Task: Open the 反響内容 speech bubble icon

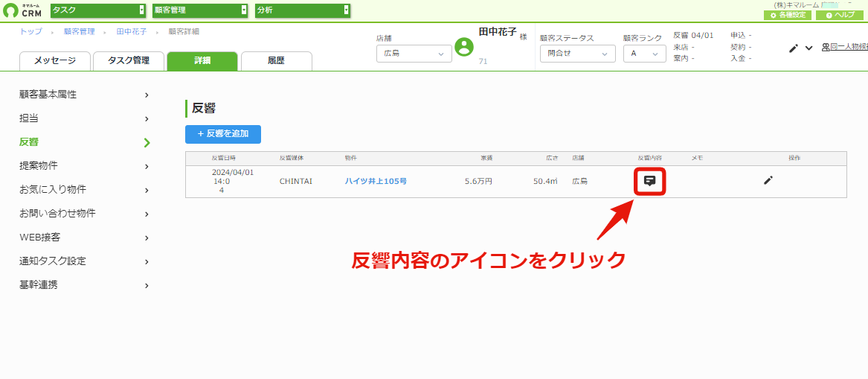Action: pos(650,181)
